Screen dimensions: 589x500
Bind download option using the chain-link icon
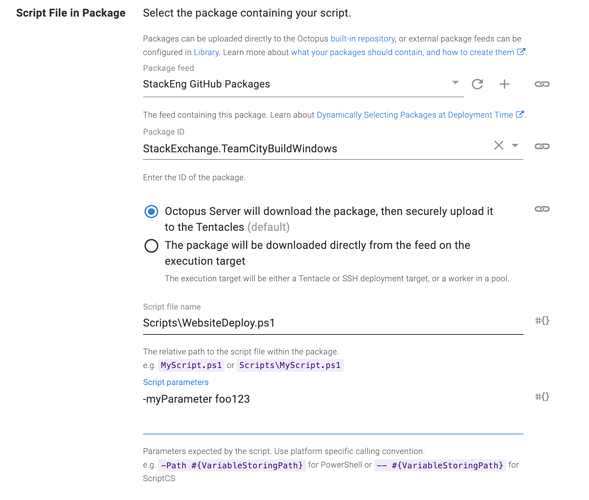click(542, 209)
